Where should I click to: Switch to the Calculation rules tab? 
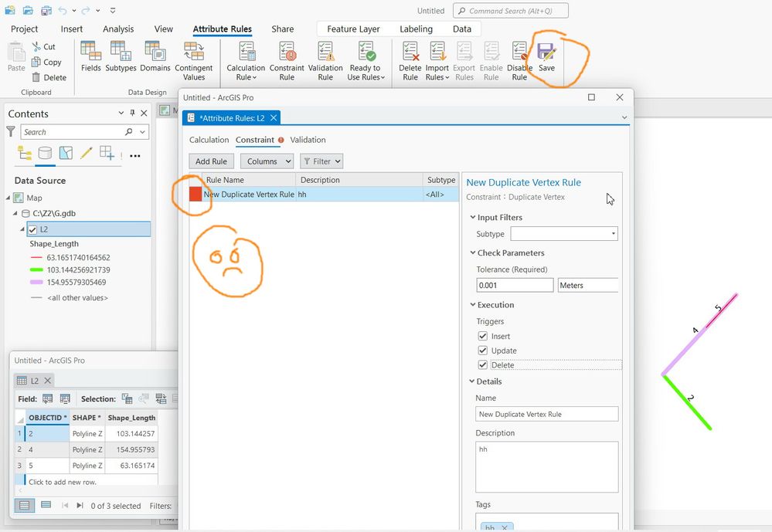[x=209, y=140]
